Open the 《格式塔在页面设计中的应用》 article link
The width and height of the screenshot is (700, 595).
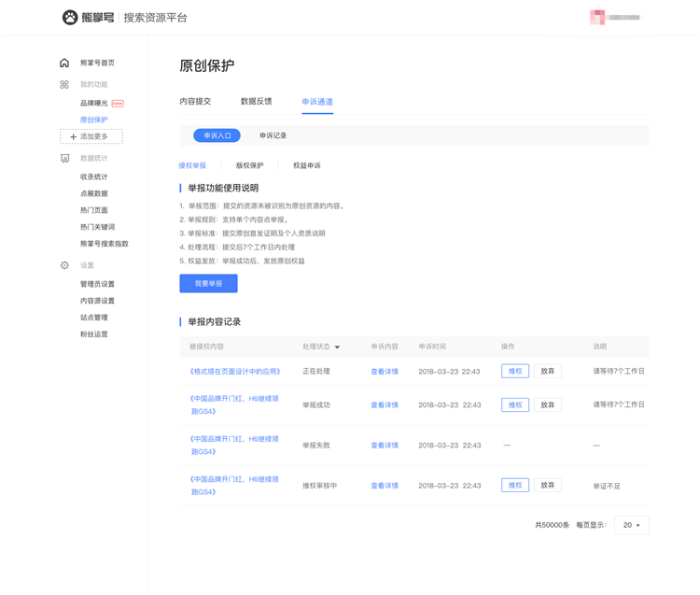coord(235,372)
